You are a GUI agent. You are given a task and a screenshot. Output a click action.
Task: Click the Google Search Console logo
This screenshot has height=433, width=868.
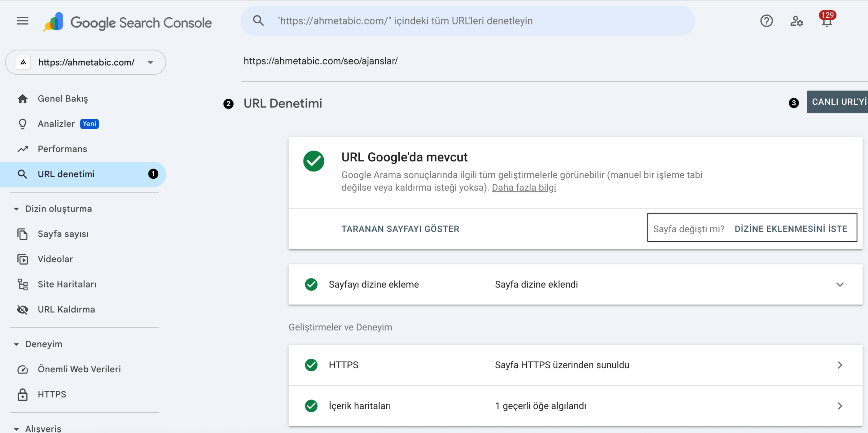point(127,22)
